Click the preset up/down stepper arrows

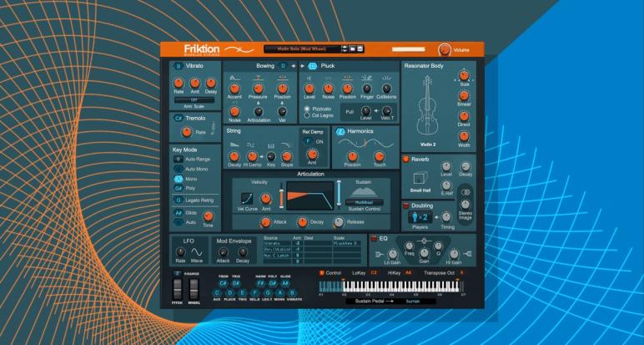(345, 49)
